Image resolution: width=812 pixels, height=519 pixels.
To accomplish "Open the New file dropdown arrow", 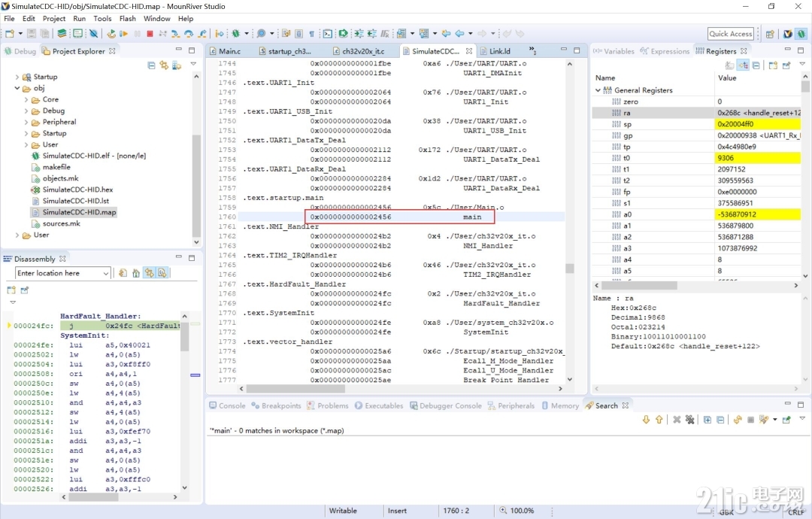I will [x=20, y=34].
